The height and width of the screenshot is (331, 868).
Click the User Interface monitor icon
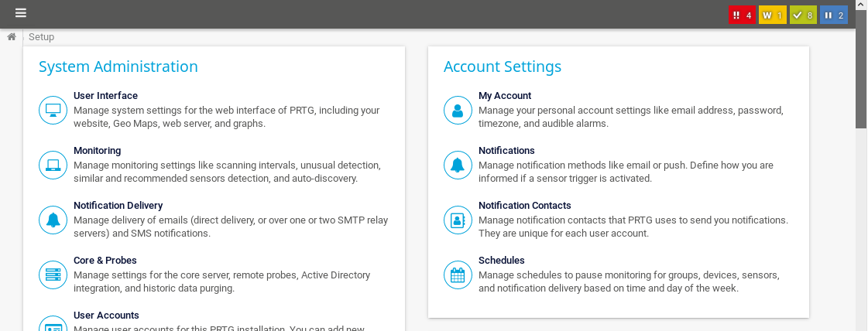53,110
